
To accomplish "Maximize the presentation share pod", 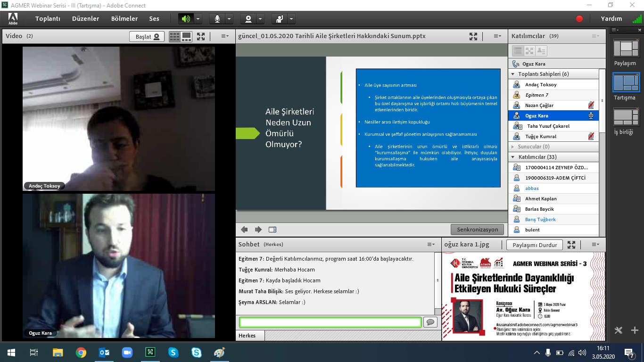I will pos(473,36).
